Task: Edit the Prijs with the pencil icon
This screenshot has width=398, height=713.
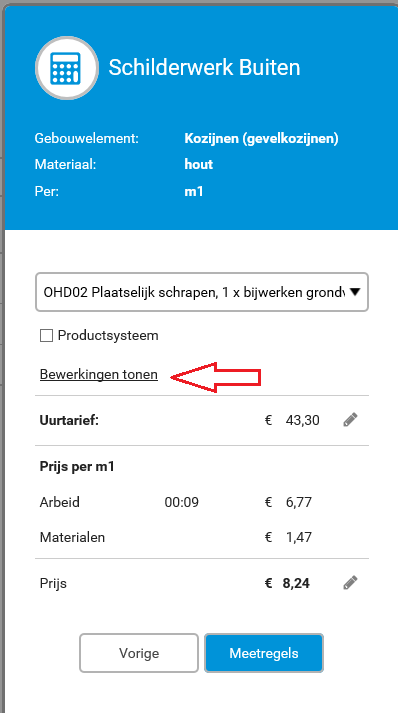Action: pos(350,582)
